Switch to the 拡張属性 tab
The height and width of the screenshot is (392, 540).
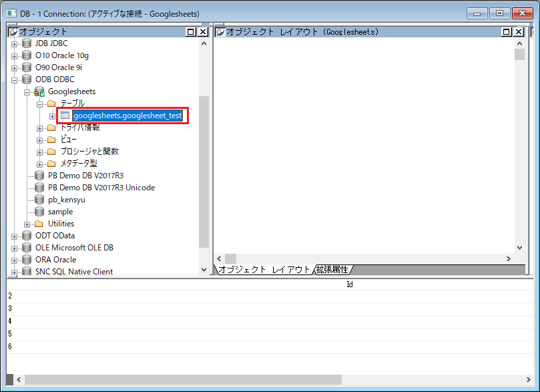coord(332,270)
